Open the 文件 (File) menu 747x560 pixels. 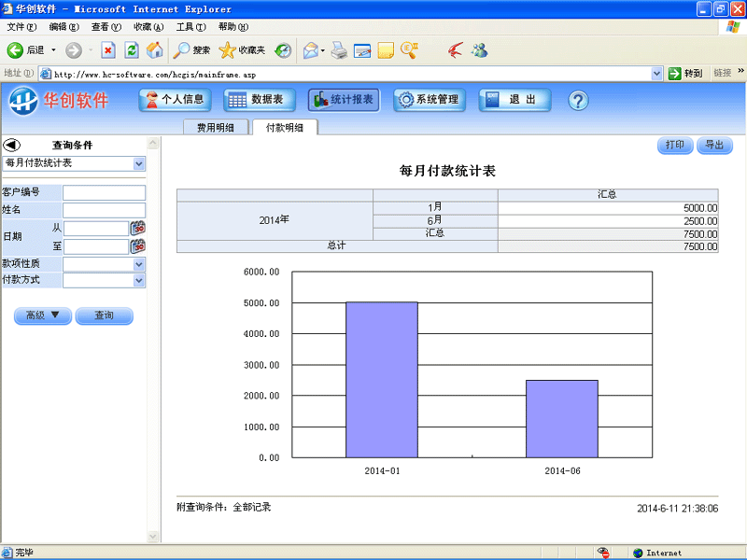[21, 27]
